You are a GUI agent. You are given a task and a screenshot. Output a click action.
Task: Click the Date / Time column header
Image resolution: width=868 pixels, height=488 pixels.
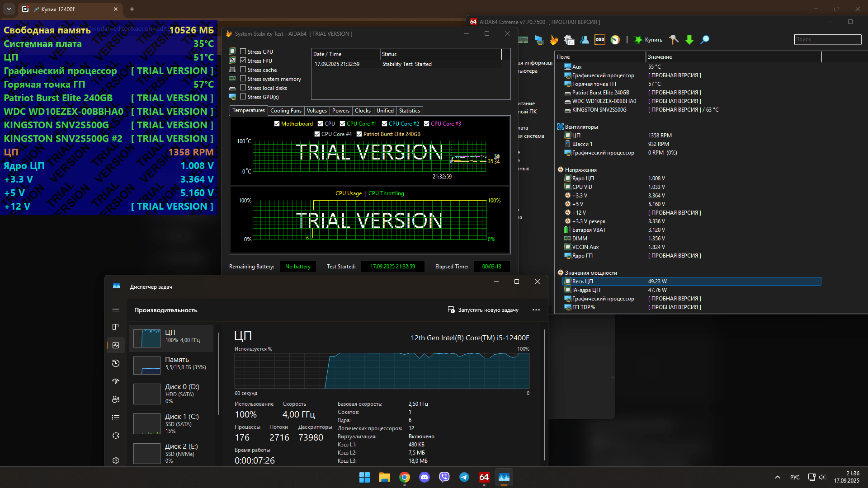346,54
